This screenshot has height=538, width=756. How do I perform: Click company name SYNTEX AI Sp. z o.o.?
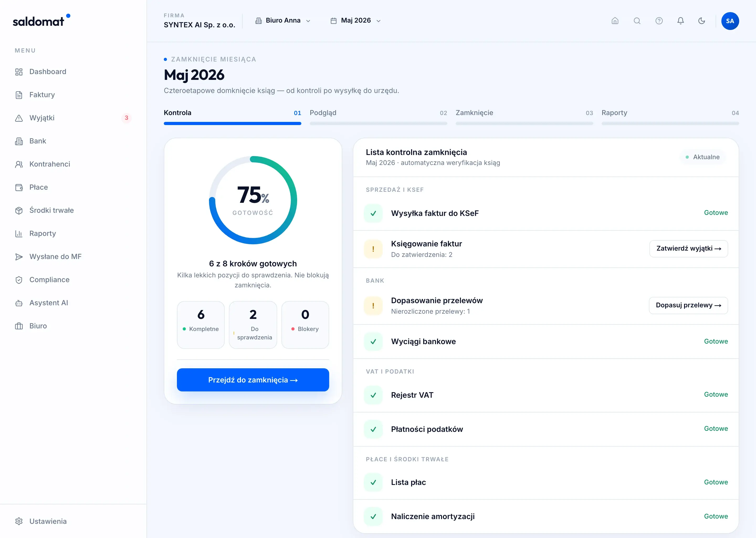pos(199,25)
